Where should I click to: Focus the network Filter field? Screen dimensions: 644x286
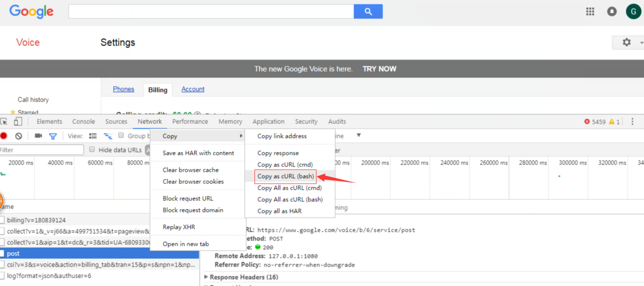coord(42,150)
